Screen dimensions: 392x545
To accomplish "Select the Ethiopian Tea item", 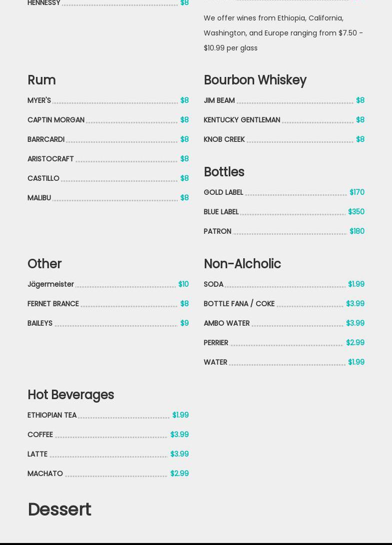I will 52,415.
